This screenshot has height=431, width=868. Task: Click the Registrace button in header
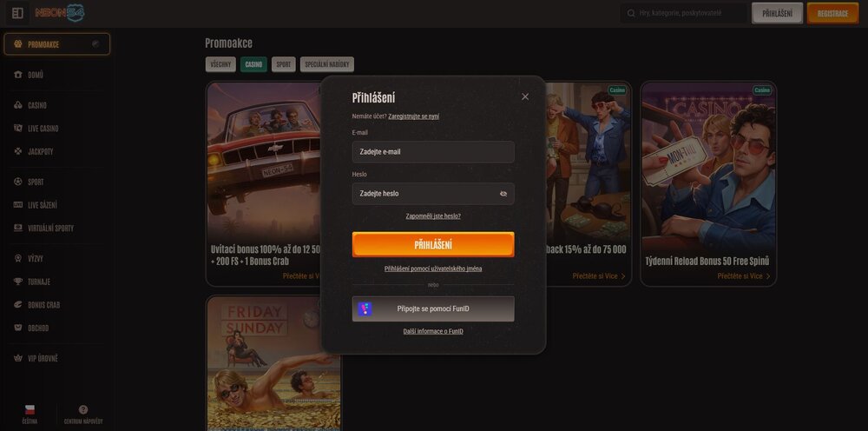[x=832, y=13]
